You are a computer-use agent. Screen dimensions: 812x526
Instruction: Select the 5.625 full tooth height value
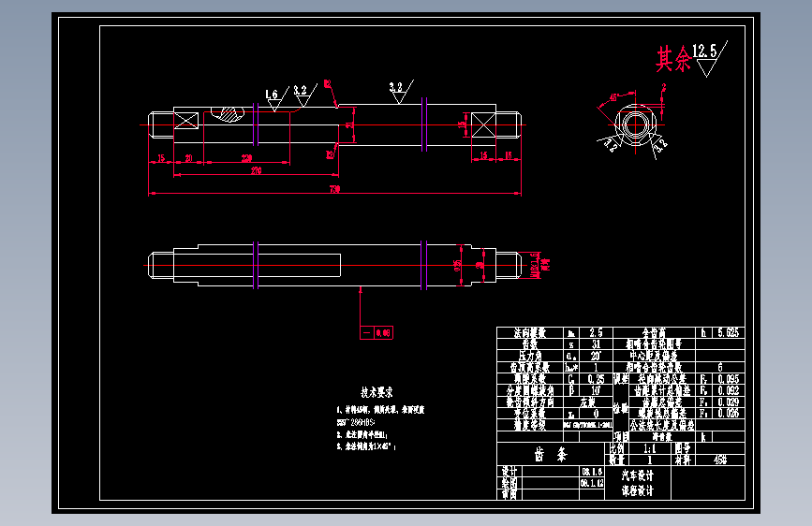pyautogui.click(x=728, y=332)
